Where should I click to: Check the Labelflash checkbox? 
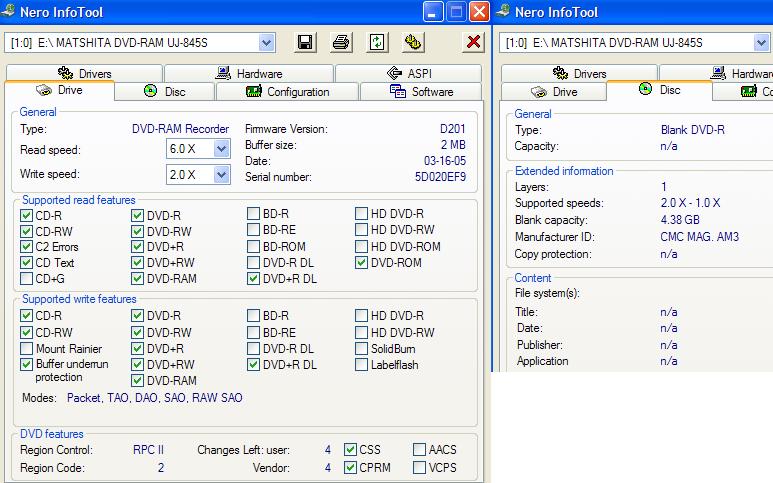[x=361, y=365]
